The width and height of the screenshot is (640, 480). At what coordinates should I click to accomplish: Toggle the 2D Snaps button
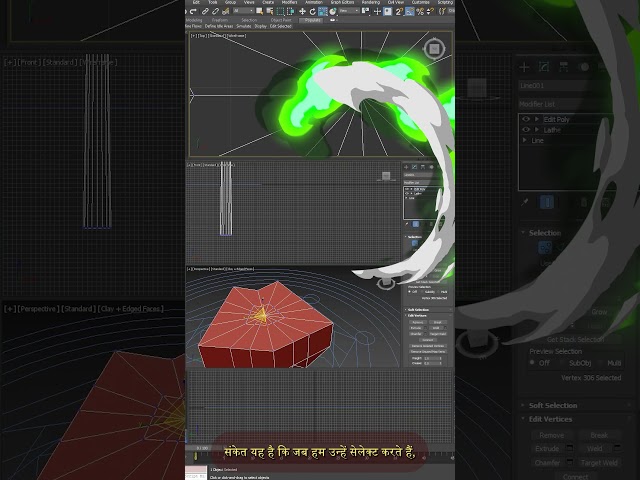pyautogui.click(x=399, y=11)
